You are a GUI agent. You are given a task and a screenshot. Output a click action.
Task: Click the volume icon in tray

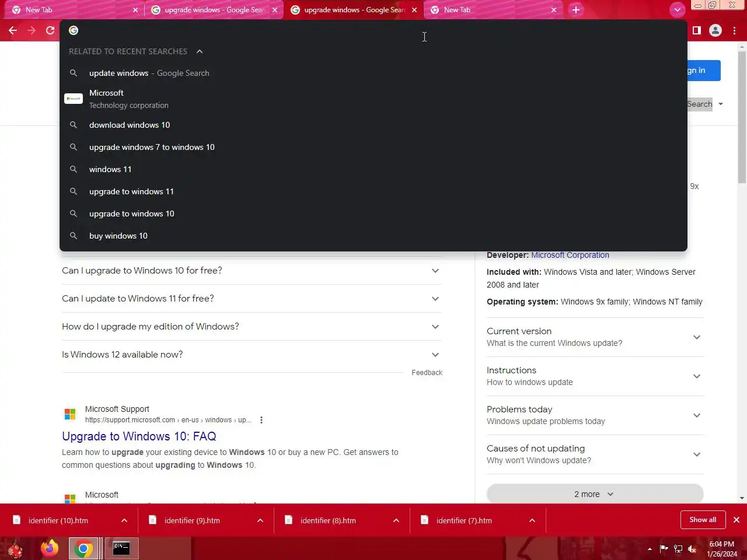[x=692, y=549]
